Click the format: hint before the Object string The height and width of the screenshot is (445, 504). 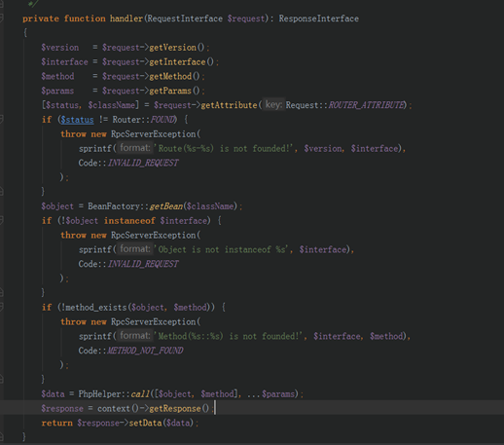[x=134, y=249]
